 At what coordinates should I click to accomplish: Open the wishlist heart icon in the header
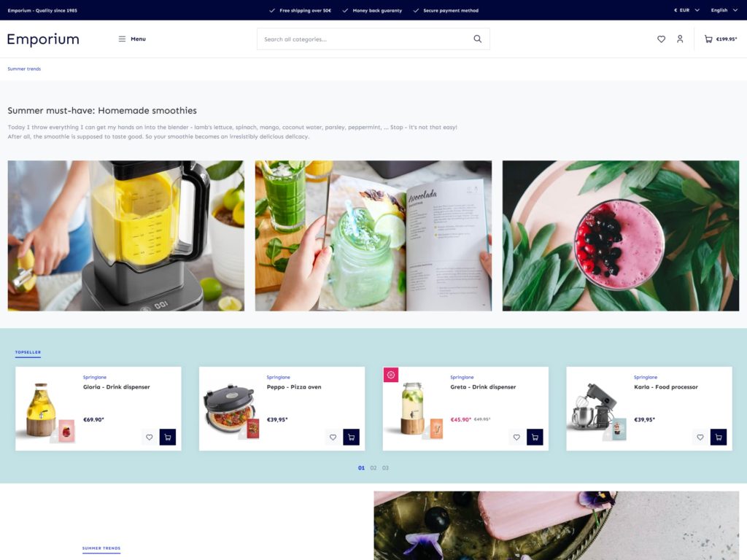661,39
